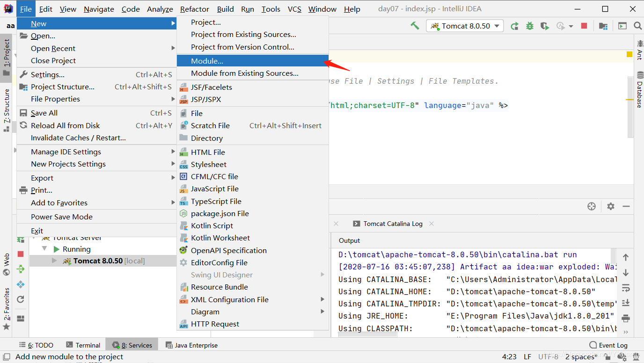The height and width of the screenshot is (363, 644).
Task: Click the red Stop toolbar square
Action: tap(584, 26)
